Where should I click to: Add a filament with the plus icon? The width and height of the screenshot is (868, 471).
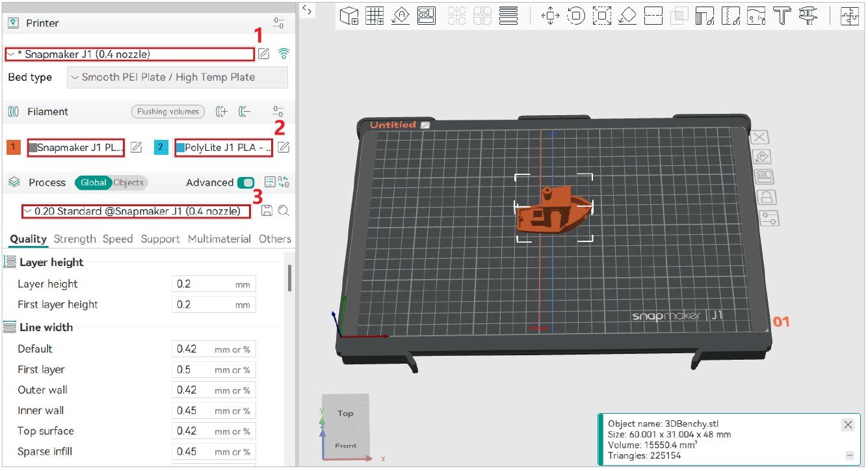pyautogui.click(x=222, y=112)
